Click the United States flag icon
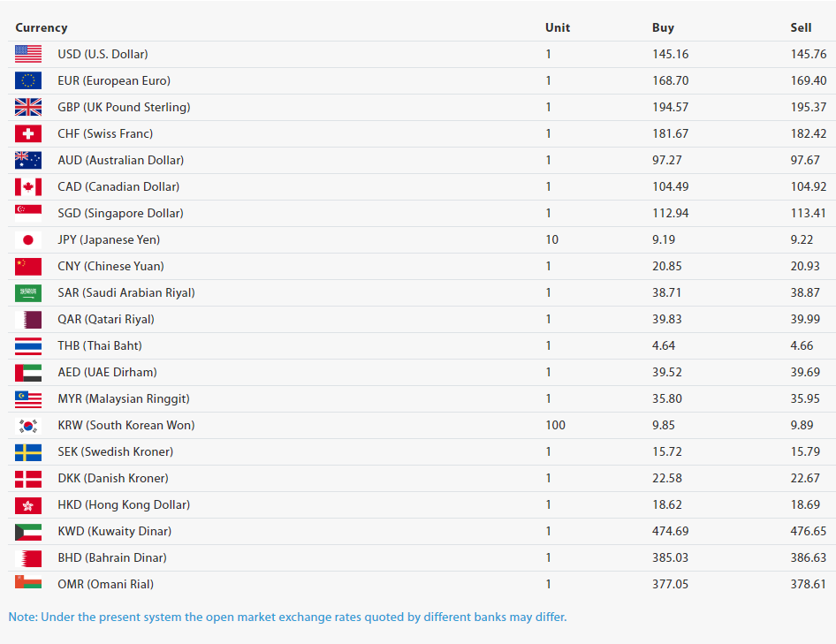This screenshot has width=836, height=644. [x=28, y=54]
